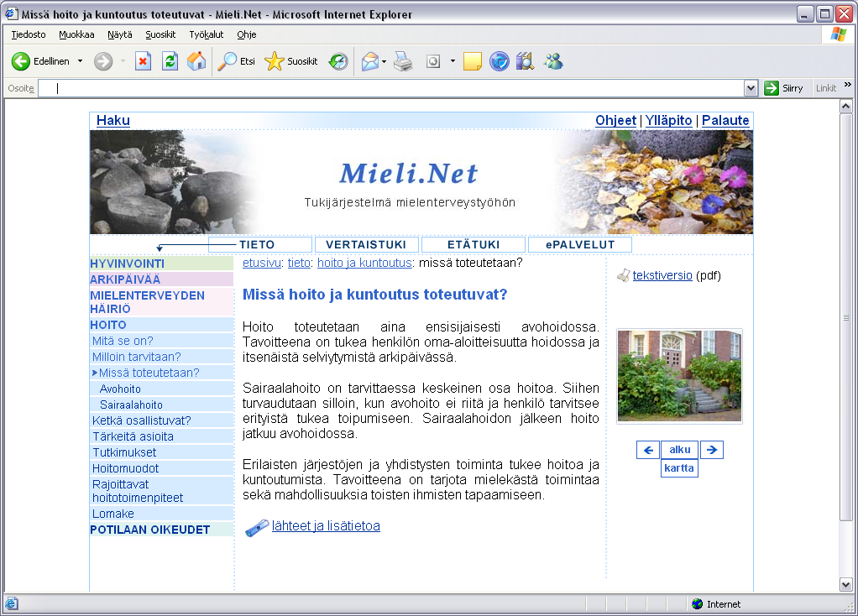Image resolution: width=858 pixels, height=616 pixels.
Task: Click the Internet zone globe icon
Action: pyautogui.click(x=697, y=604)
